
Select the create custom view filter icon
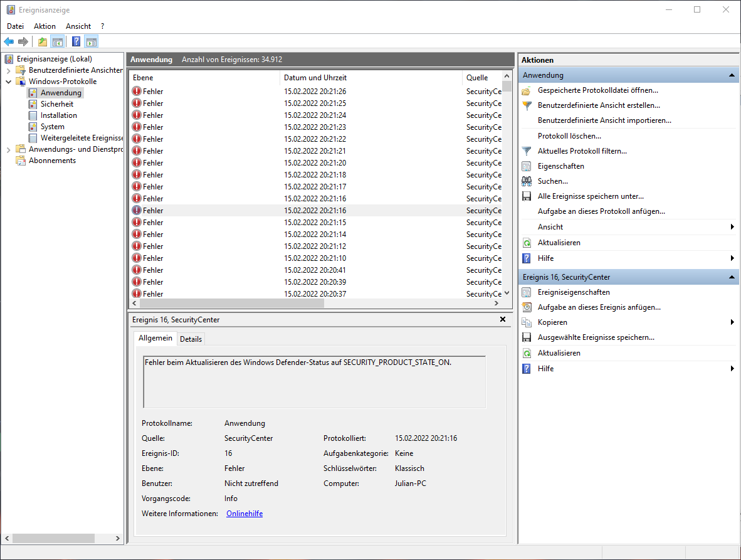[x=527, y=105]
